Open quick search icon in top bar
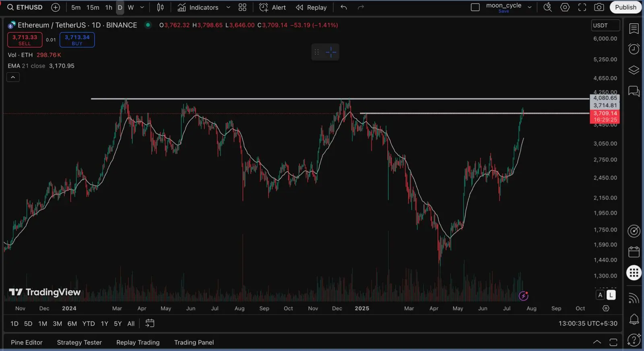The width and height of the screenshot is (644, 351). point(547,7)
